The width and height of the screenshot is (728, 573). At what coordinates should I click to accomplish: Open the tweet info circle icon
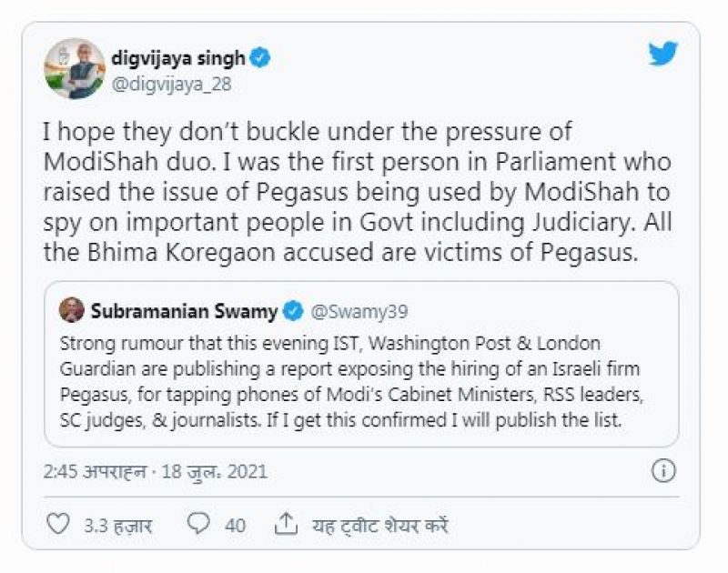coord(663,470)
